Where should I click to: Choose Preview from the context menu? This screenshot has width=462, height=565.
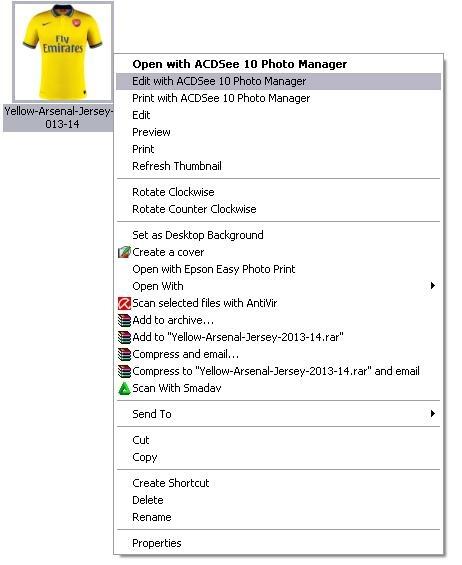pos(278,132)
